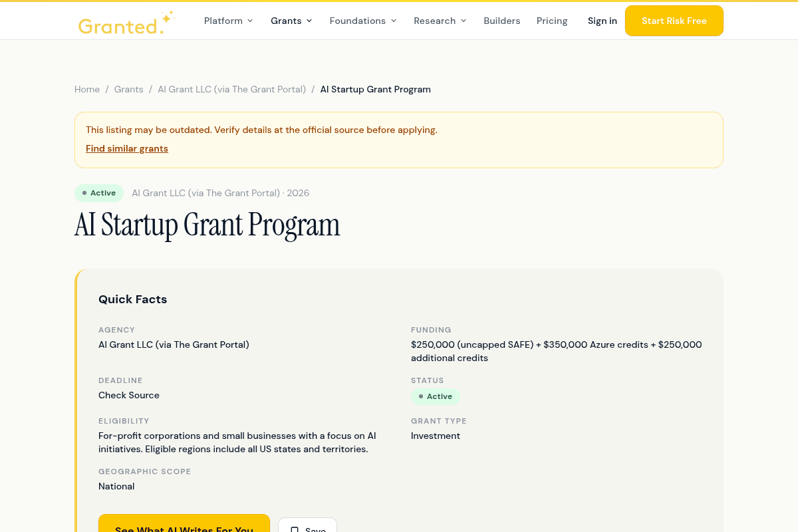The height and width of the screenshot is (532, 798).
Task: Expand the Foundations dropdown chevron
Action: tap(394, 21)
